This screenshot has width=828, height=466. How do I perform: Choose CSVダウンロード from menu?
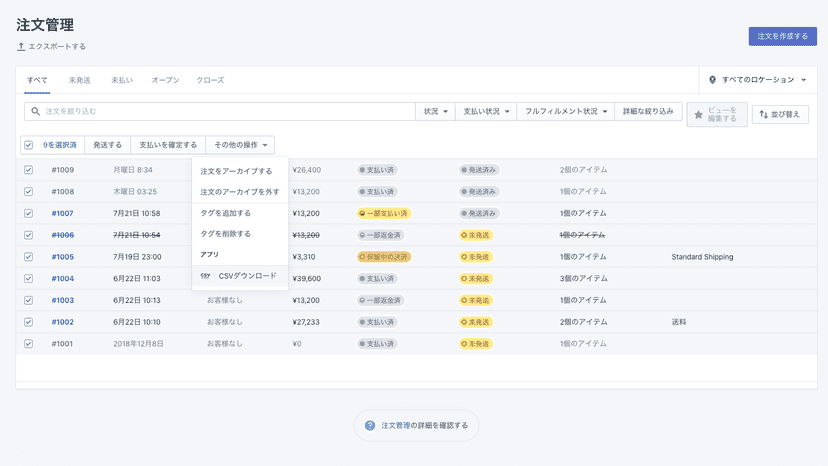(x=240, y=276)
